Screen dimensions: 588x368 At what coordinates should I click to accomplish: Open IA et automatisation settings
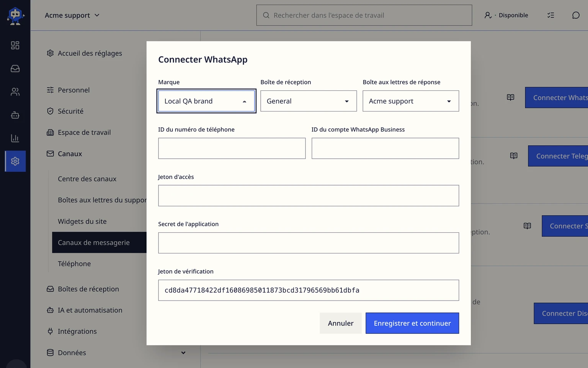coord(84,310)
